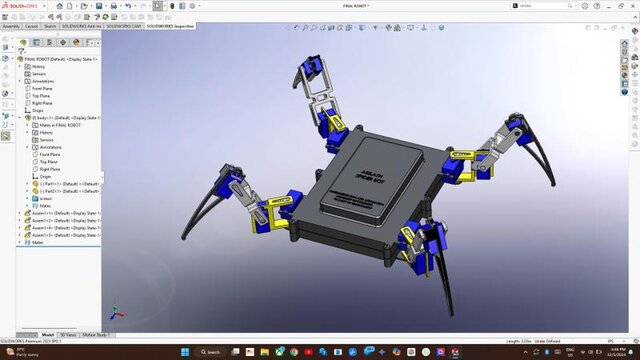Open the Save dropdown arrow

click(105, 6)
